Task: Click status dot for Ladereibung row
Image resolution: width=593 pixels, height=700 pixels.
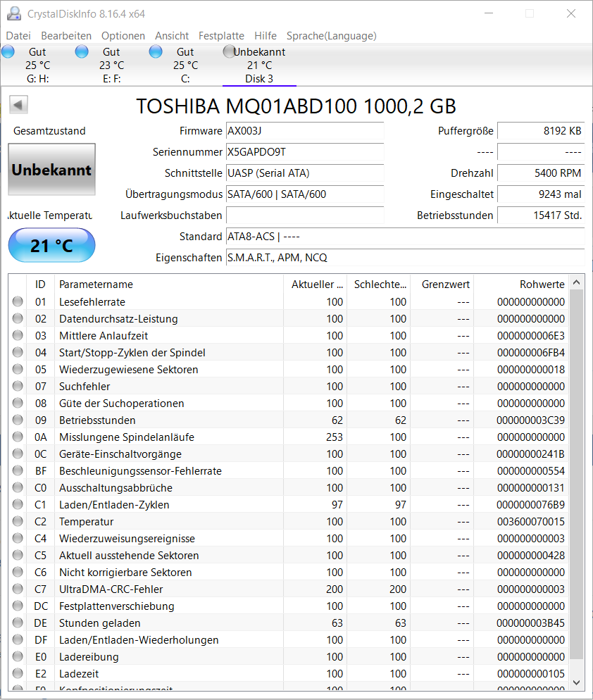Action: tap(18, 656)
